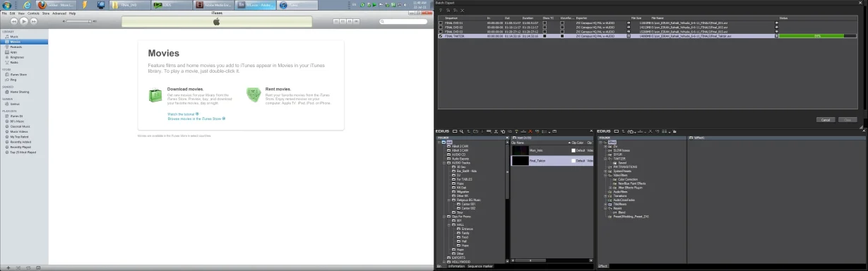Click Watch the tutorial link
Image resolution: width=868 pixels, height=271 pixels.
coord(183,114)
